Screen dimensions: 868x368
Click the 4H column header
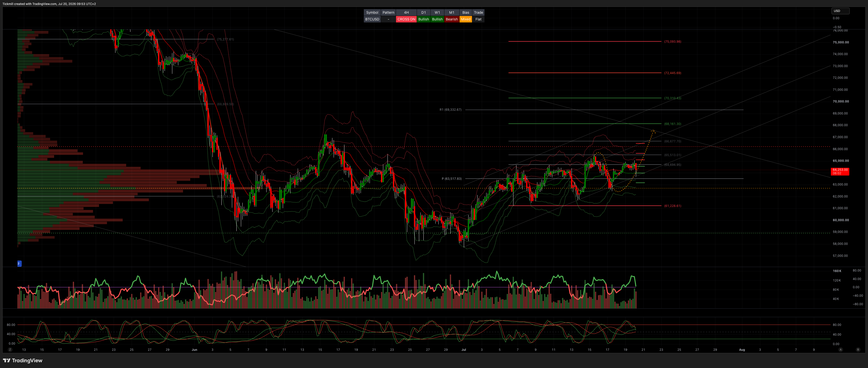406,12
